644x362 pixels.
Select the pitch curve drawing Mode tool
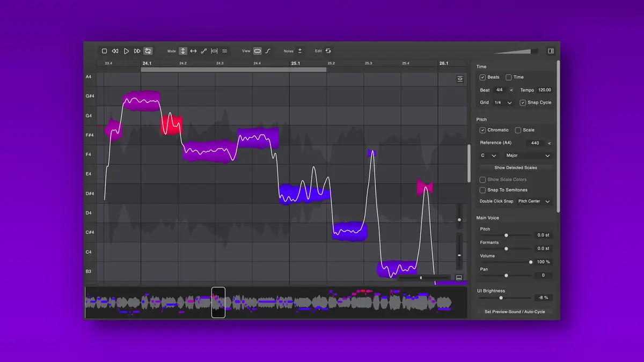click(x=204, y=51)
